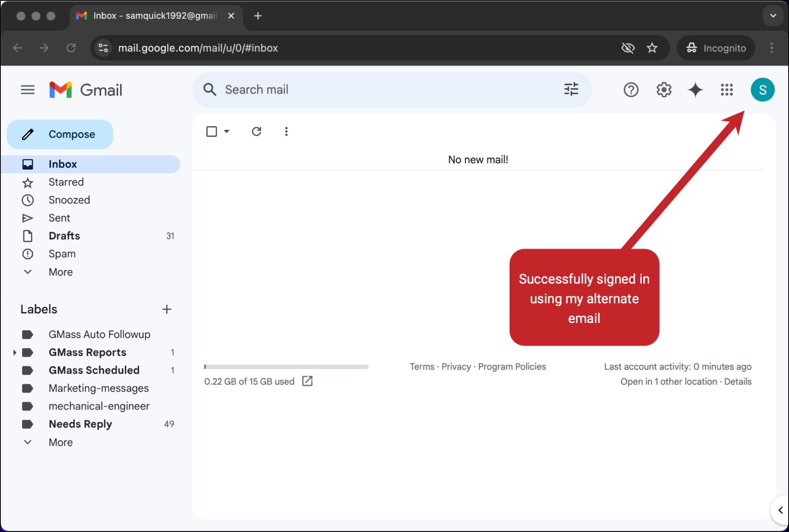Open the Google apps grid
The width and height of the screenshot is (789, 532).
pos(727,90)
